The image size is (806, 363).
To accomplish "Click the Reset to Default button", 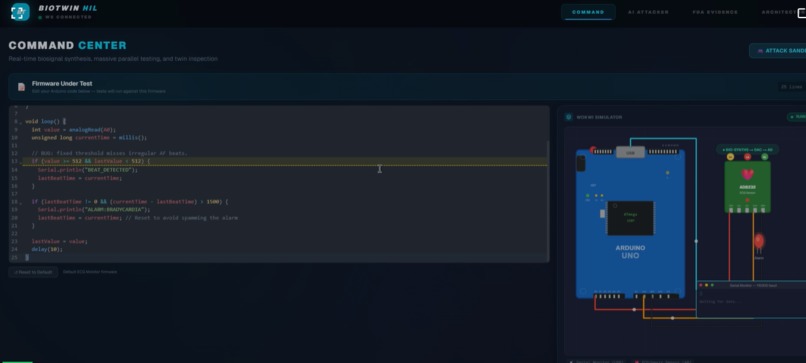I will [x=33, y=272].
